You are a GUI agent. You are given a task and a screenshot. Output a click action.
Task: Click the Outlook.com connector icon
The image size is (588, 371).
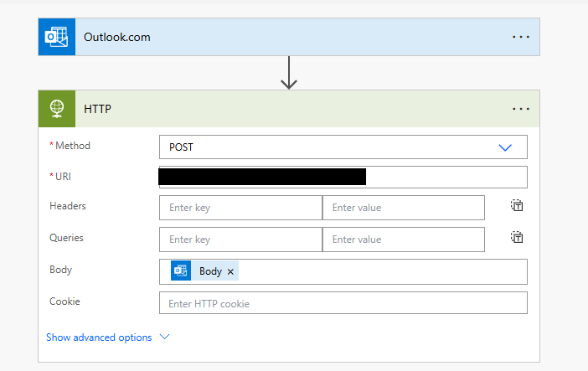click(x=57, y=37)
